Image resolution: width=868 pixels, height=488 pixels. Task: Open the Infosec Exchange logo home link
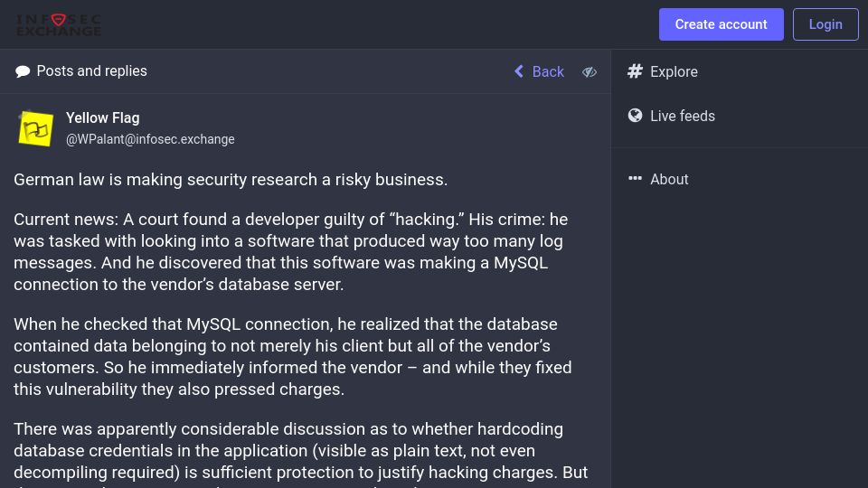click(59, 25)
